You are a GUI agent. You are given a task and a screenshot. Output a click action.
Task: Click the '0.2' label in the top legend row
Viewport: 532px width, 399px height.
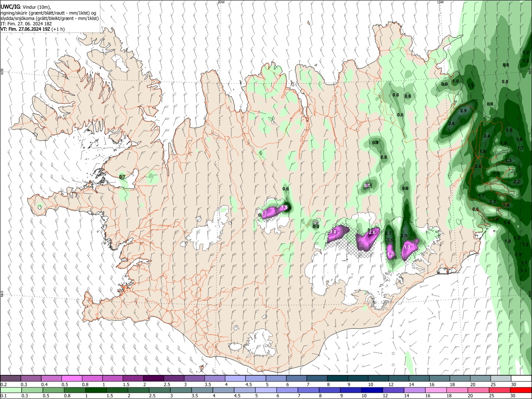click(x=3, y=384)
